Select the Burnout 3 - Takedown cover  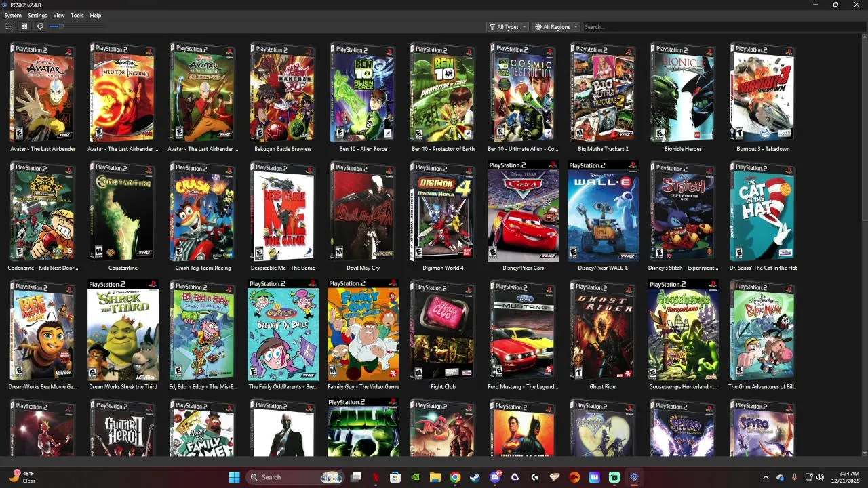pyautogui.click(x=763, y=93)
